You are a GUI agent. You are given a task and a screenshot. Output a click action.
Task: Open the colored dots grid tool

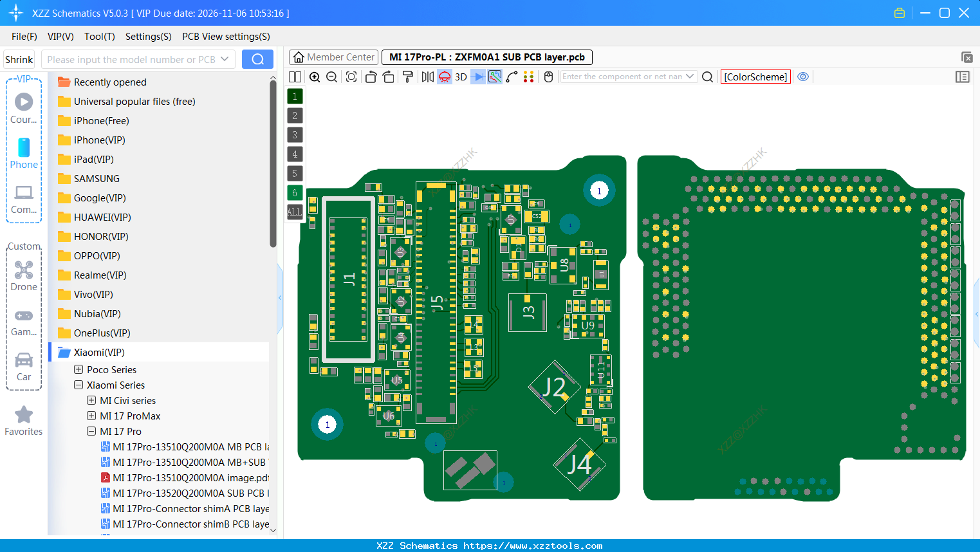tap(529, 77)
